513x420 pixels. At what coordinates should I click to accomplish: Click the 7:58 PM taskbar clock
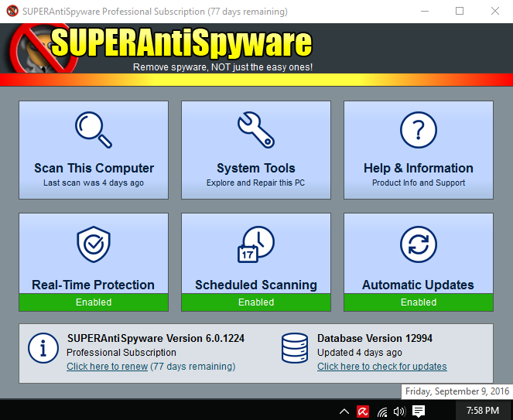click(483, 411)
